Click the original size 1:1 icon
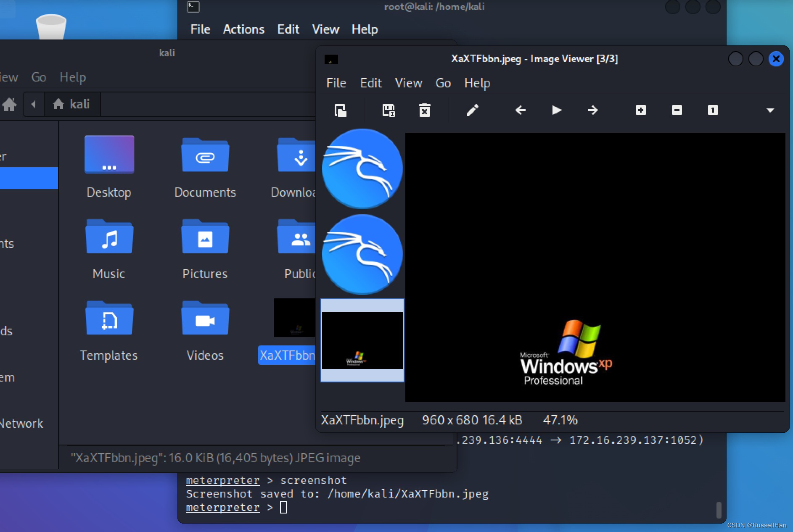Screen dimensions: 793x532 [713, 110]
